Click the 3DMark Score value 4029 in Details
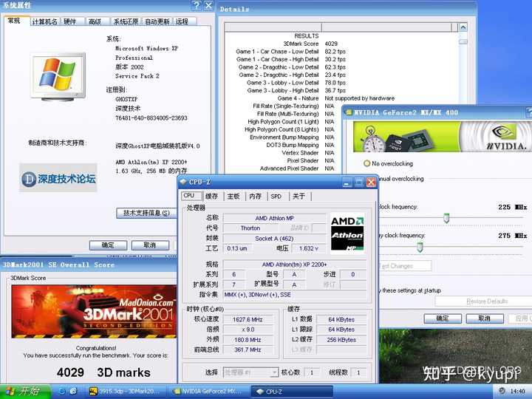 coord(331,44)
